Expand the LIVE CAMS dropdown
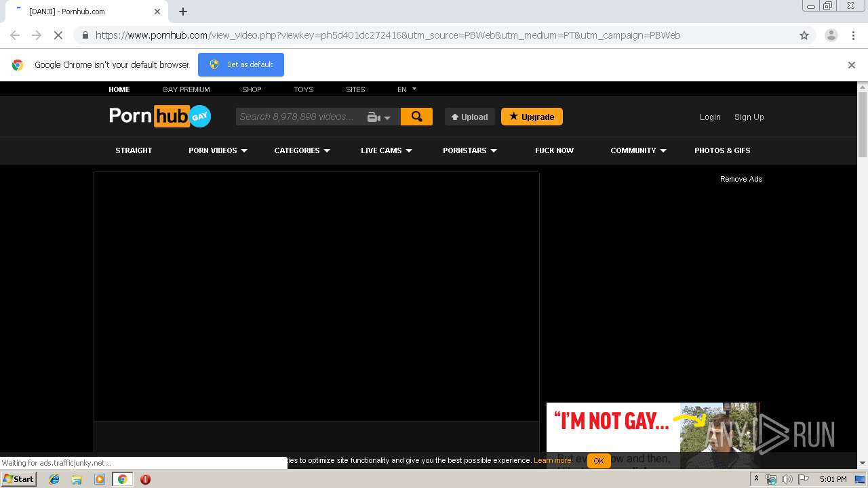This screenshot has height=488, width=868. 387,150
